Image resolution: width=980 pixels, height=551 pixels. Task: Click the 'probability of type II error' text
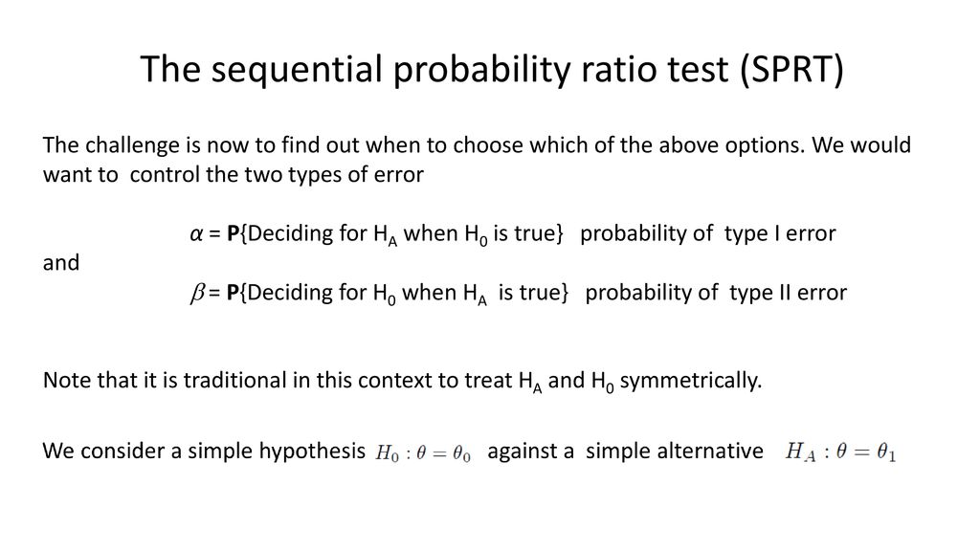(x=716, y=293)
